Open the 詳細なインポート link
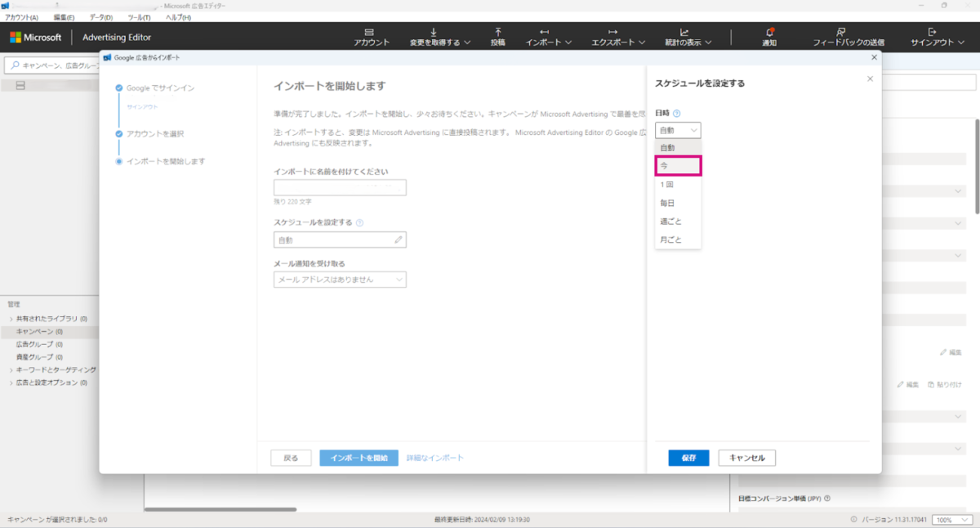The height and width of the screenshot is (528, 980). tap(435, 458)
